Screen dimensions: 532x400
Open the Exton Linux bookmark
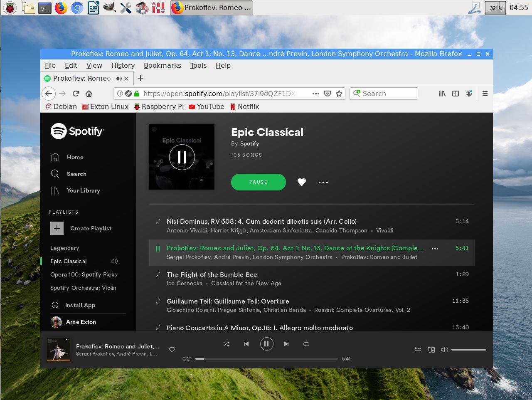(106, 106)
